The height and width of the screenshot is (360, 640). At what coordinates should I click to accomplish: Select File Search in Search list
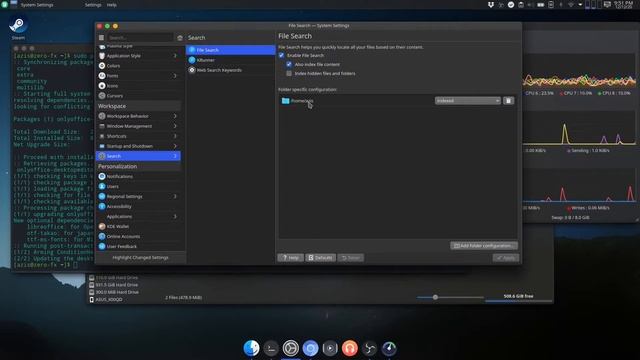pyautogui.click(x=231, y=50)
